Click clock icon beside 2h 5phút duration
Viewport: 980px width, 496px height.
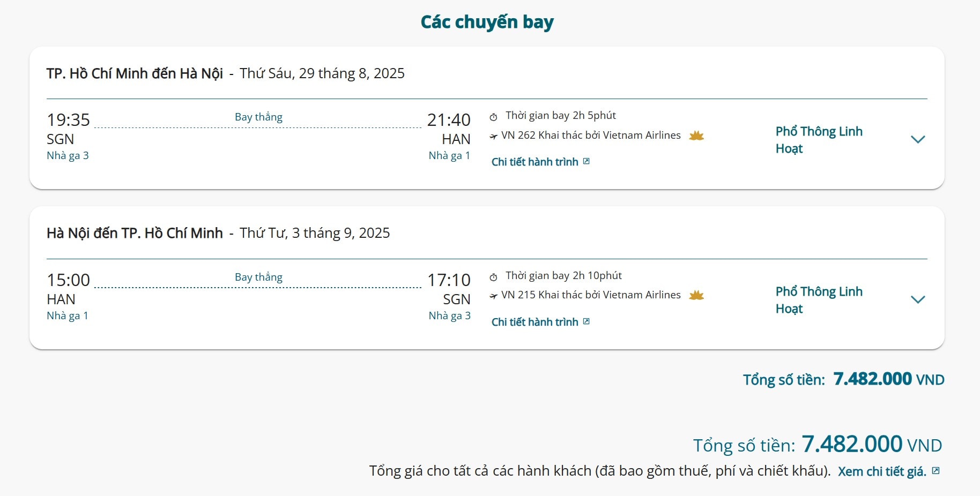tap(493, 117)
